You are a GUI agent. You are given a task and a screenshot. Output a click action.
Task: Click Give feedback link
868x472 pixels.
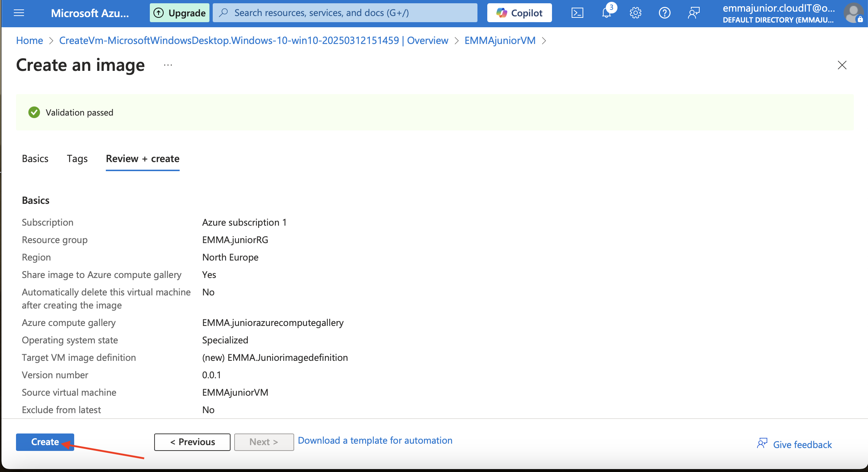(802, 444)
